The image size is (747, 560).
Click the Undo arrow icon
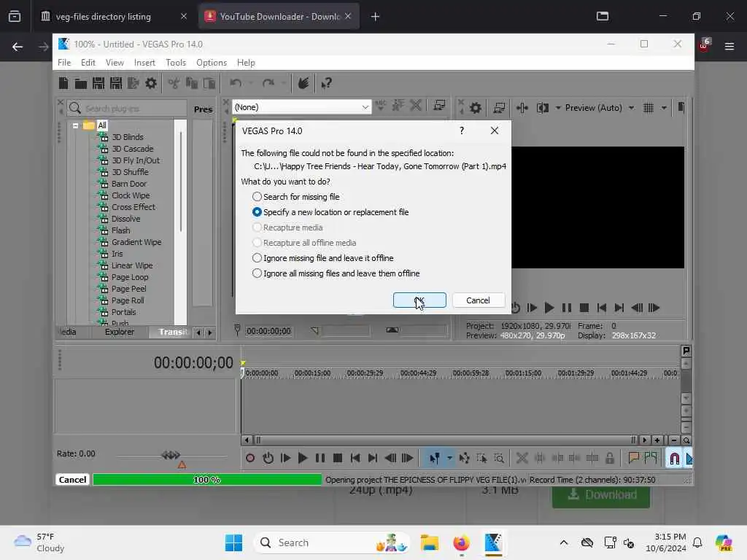236,83
